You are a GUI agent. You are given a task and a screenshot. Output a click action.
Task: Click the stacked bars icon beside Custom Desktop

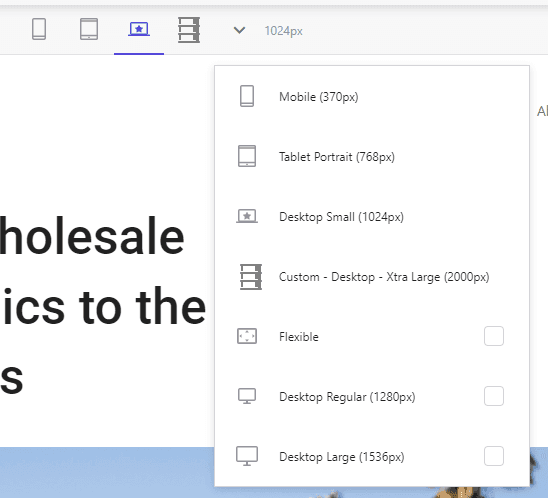251,277
